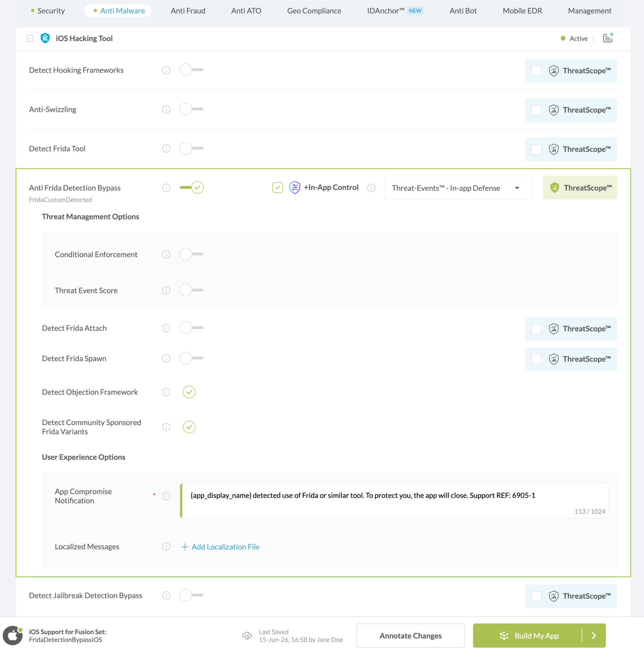The height and width of the screenshot is (653, 644).
Task: Switch to Anti Bot tab
Action: pos(463,11)
